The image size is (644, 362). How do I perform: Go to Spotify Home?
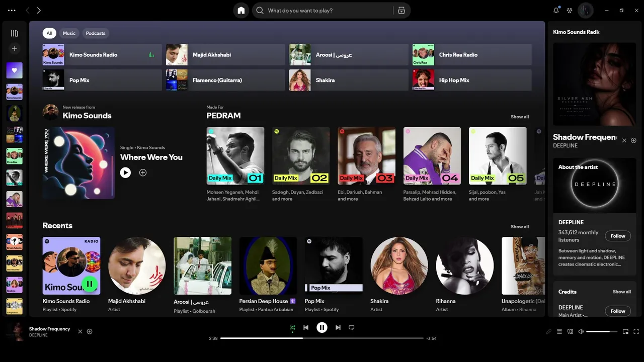[241, 11]
